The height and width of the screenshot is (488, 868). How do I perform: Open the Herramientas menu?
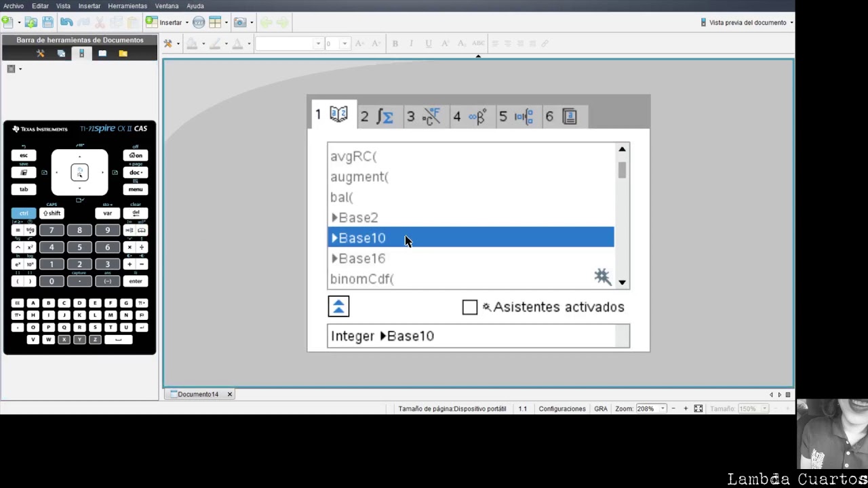click(x=127, y=6)
